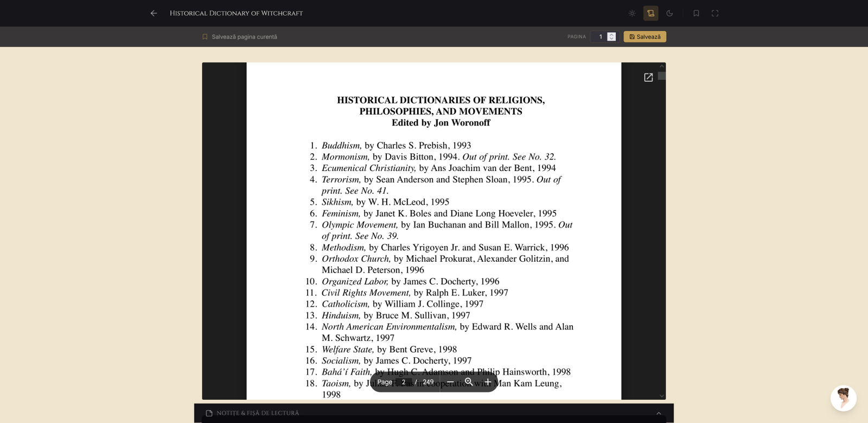Increase page number with stepper up arrow
The image size is (868, 423).
point(611,34)
